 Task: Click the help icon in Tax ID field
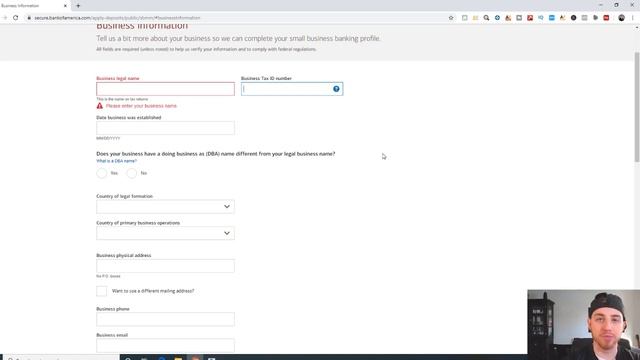pos(336,89)
